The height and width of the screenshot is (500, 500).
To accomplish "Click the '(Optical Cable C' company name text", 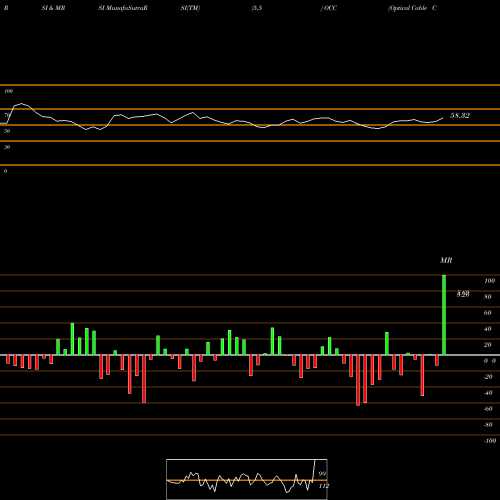I will pos(412,8).
